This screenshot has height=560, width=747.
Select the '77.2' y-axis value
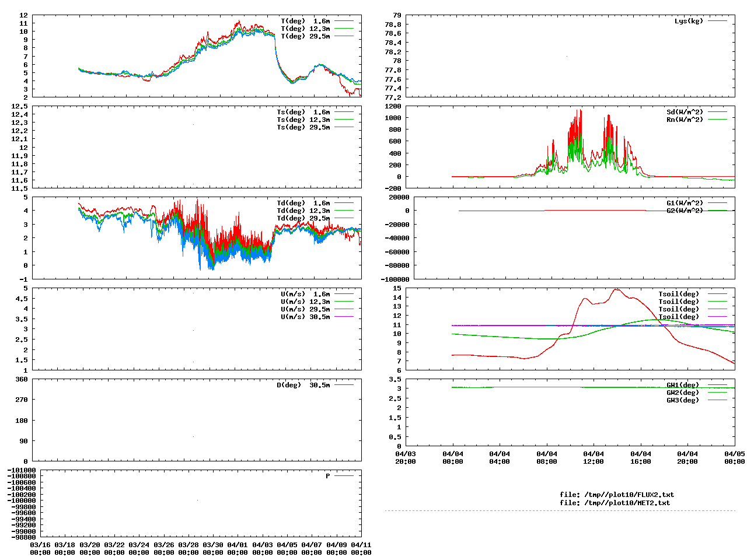tap(393, 97)
